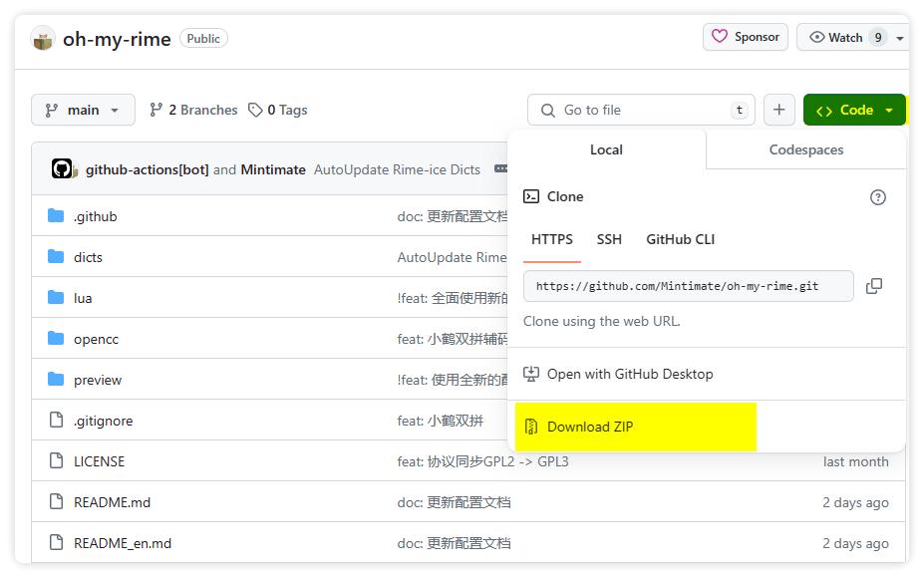Open LICENSE commit message GPL2 -> GPL3
Viewport: 924px width, 578px height.
click(x=482, y=461)
